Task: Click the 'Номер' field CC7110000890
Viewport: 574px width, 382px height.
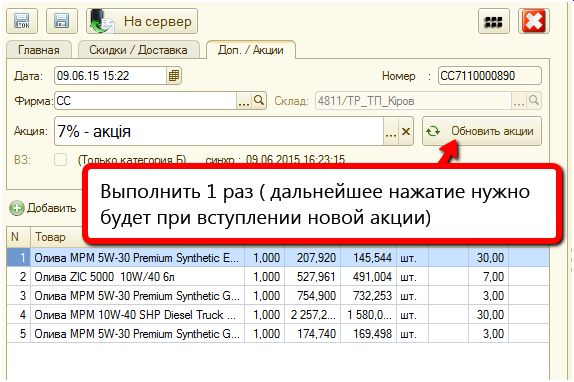Action: click(489, 76)
